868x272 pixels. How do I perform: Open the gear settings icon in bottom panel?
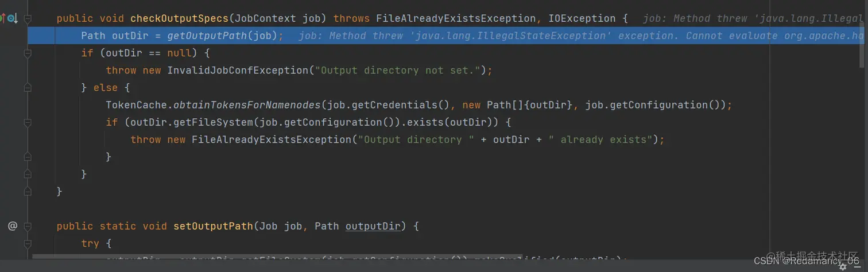tap(843, 267)
